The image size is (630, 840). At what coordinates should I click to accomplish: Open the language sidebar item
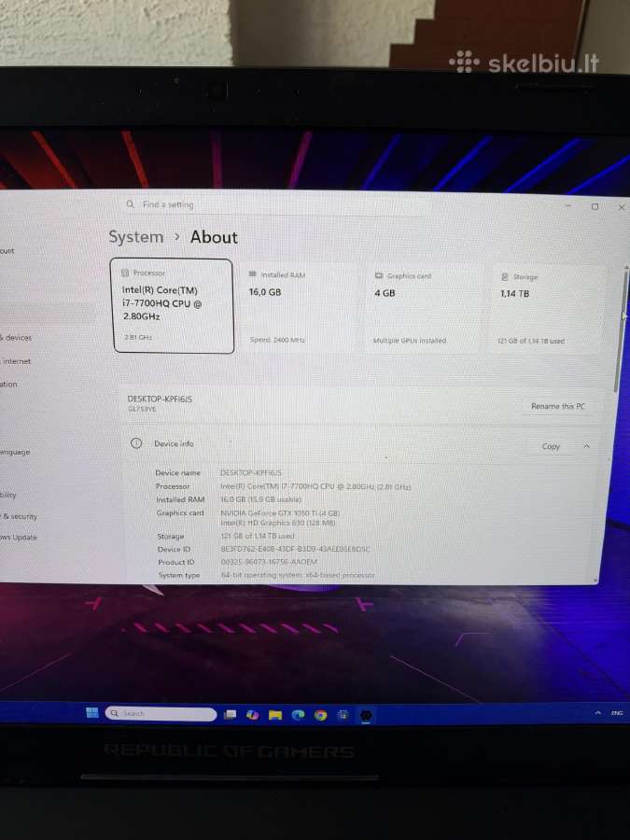tap(15, 452)
